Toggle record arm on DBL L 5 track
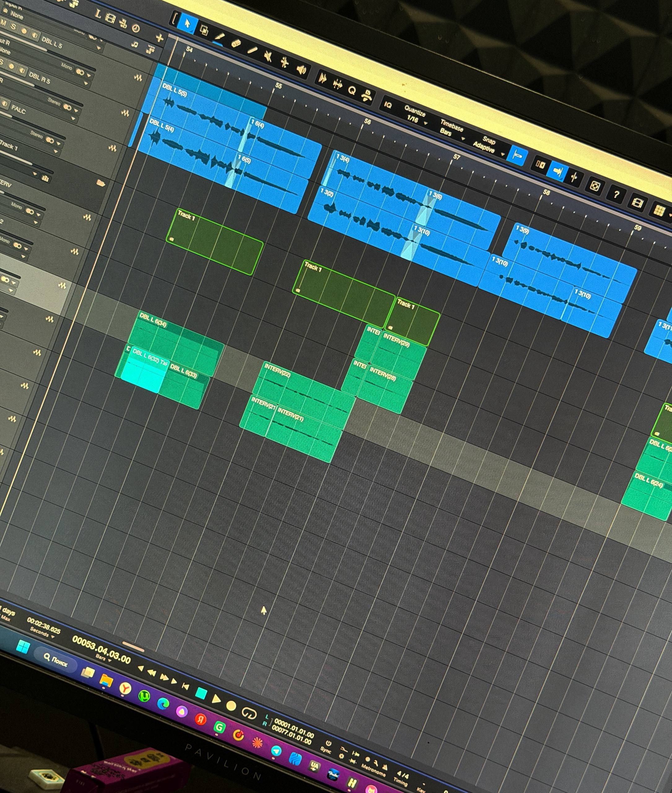The image size is (672, 793). (24, 31)
